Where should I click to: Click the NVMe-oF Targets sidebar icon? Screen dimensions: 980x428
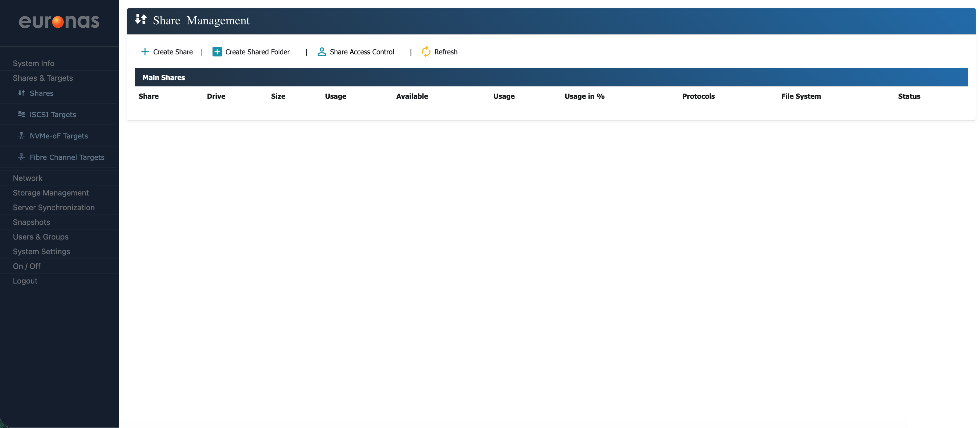point(22,135)
